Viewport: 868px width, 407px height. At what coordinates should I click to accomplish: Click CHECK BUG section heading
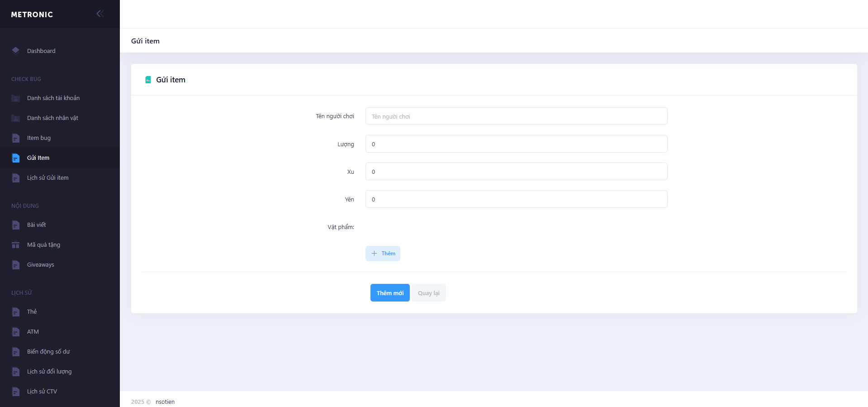[x=26, y=79]
